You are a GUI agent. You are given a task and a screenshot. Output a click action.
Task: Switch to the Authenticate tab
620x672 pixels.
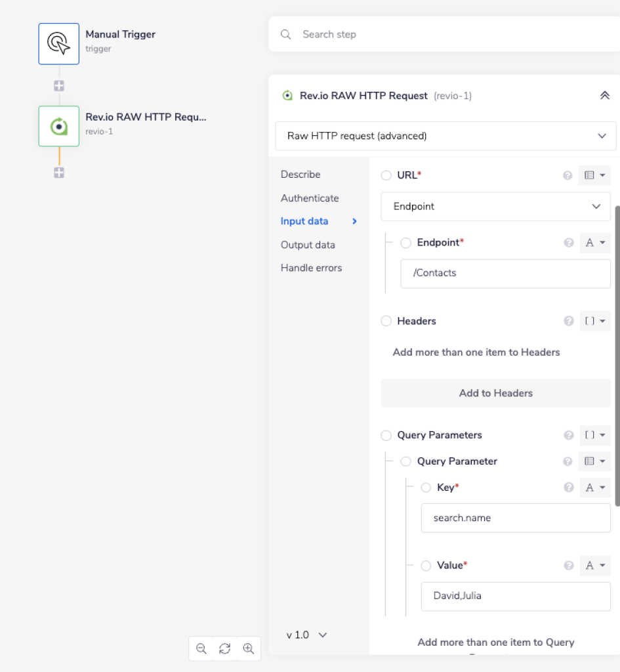(x=310, y=198)
